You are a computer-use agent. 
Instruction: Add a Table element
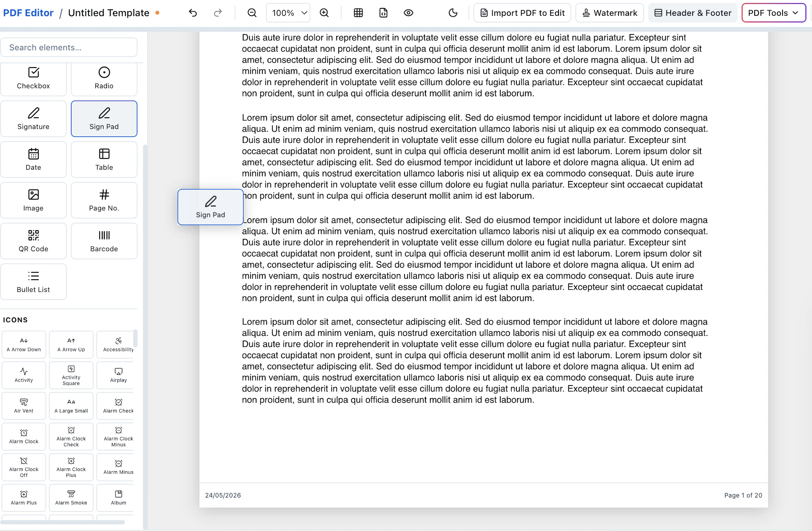104,159
